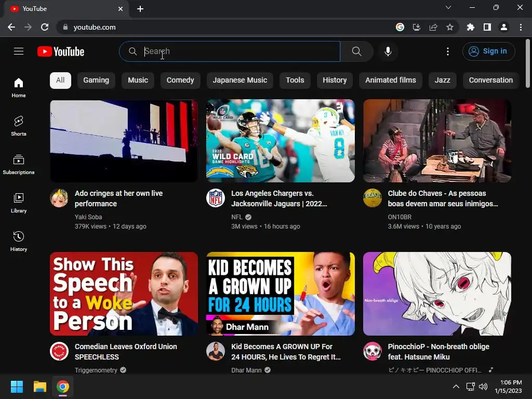Open the "Kid Becomes A Grown Up" thumbnail
The height and width of the screenshot is (399, 532).
[x=281, y=294]
